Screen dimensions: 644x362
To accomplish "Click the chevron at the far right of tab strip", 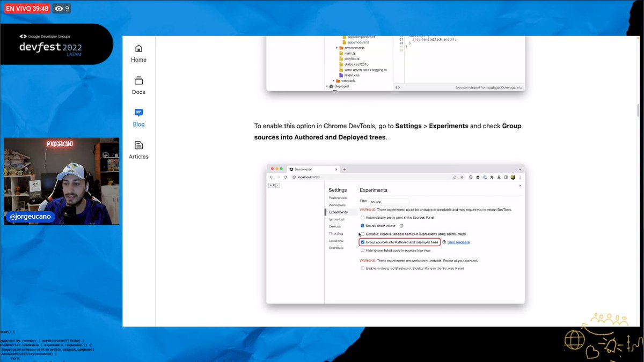I will click(x=519, y=169).
